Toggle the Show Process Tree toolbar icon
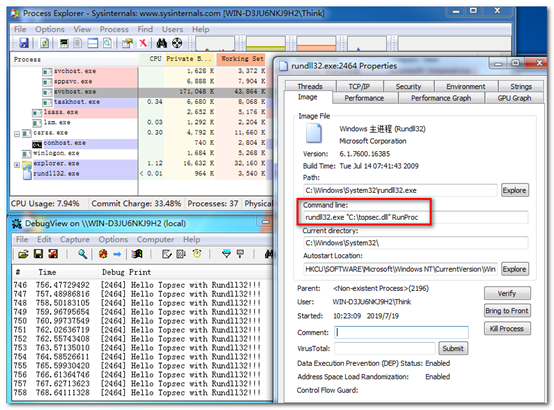 coord(78,43)
